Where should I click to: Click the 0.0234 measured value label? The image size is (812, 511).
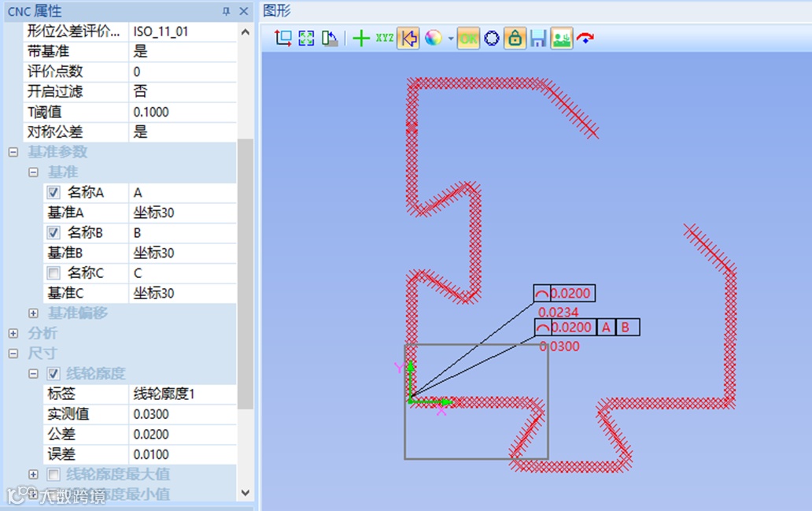click(559, 313)
